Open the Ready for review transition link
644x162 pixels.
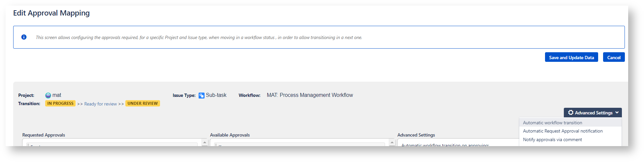pos(101,104)
